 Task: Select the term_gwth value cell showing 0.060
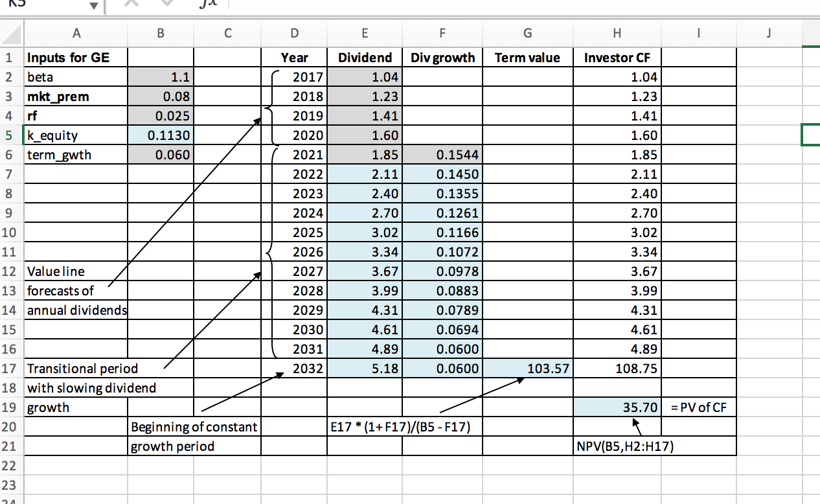point(161,154)
